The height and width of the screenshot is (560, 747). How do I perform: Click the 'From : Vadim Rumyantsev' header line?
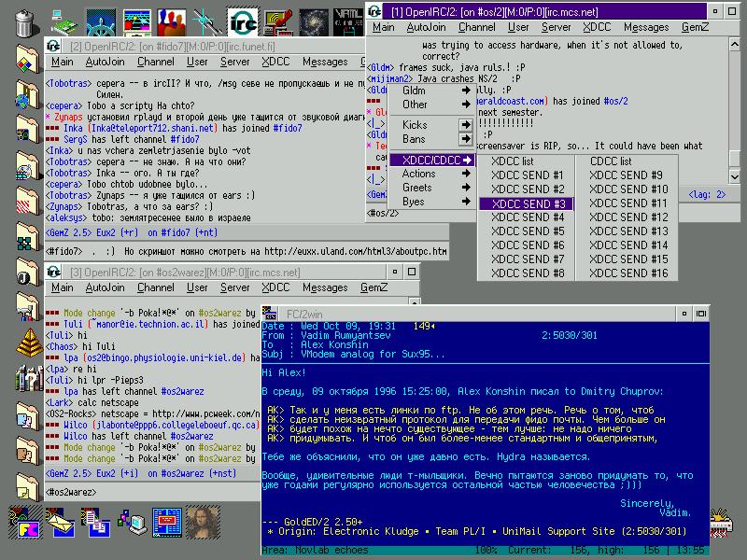click(x=326, y=335)
